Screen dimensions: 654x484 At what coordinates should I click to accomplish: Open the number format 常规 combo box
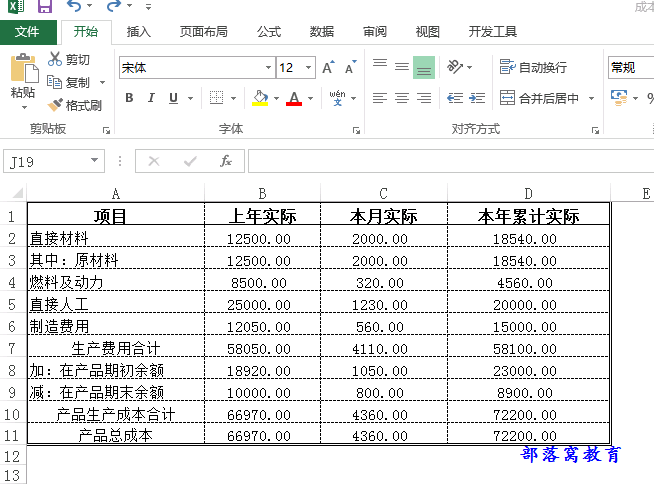click(631, 67)
